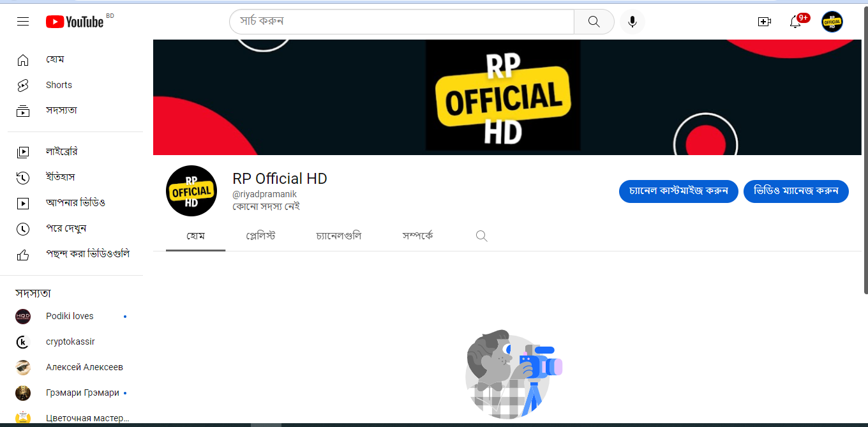Switch to the চ্যানেলগুলি tab
Screen dimensions: 868x427
tap(339, 236)
